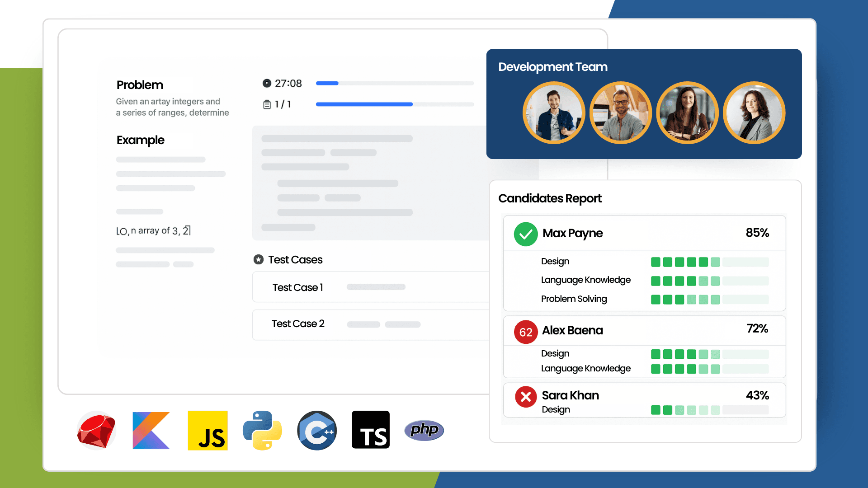Screen dimensions: 868x488
Task: Pick the Python language icon
Action: tap(262, 430)
